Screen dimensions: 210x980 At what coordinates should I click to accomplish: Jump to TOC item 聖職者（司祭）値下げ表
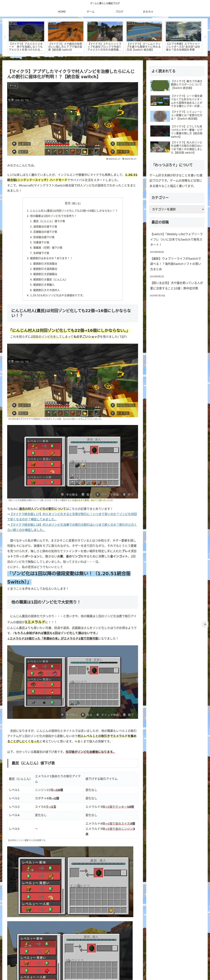coord(48,248)
